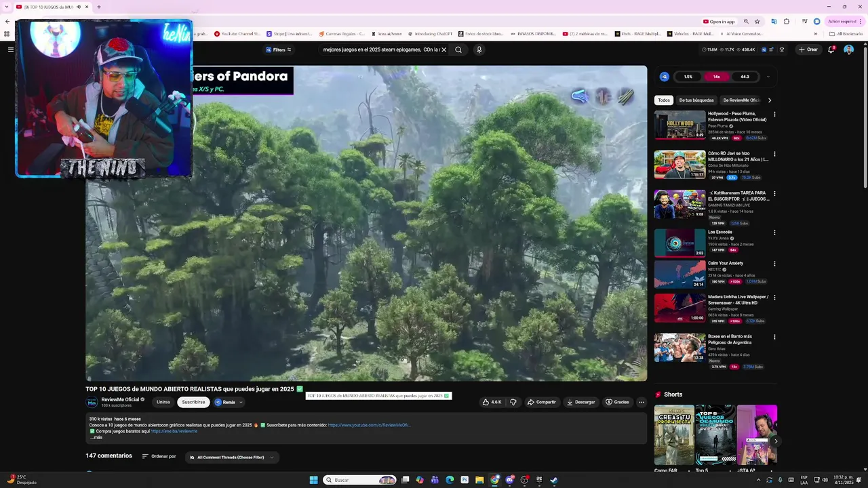Screen dimensions: 868x488
Task: Dislike the video
Action: pyautogui.click(x=513, y=402)
